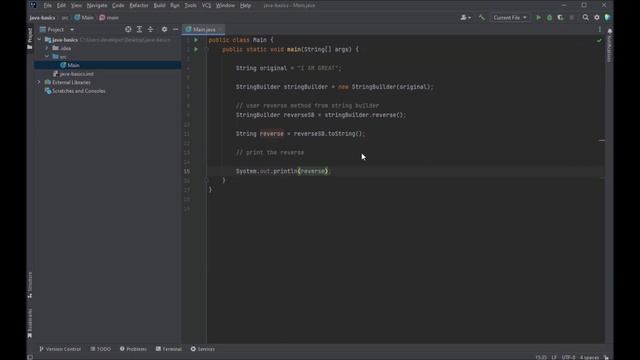Click run gutter icon beside main method

(x=196, y=49)
